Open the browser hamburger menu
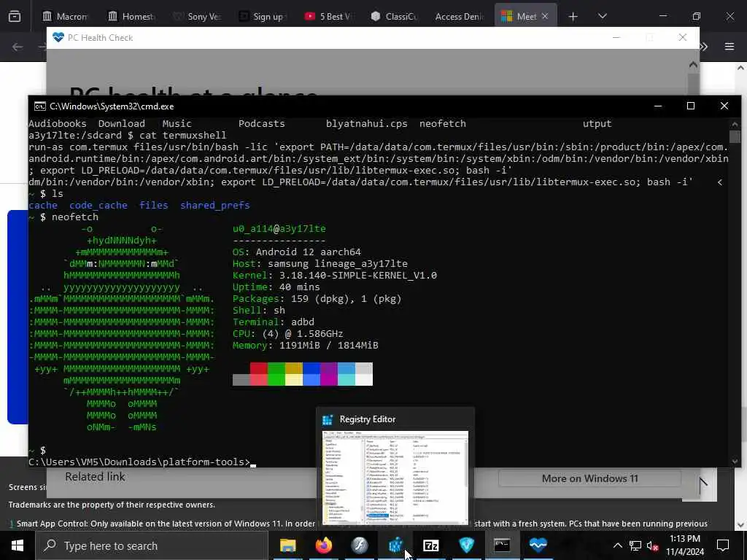The image size is (747, 560). [x=729, y=46]
